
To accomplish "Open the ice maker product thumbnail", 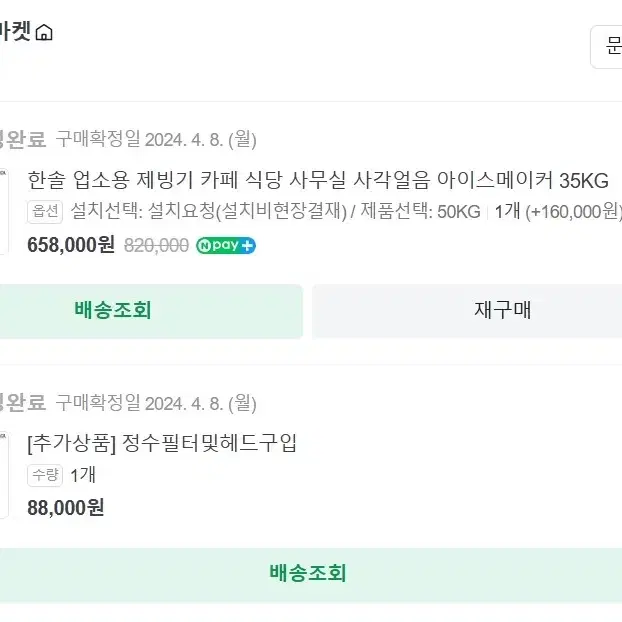I will click(4, 211).
